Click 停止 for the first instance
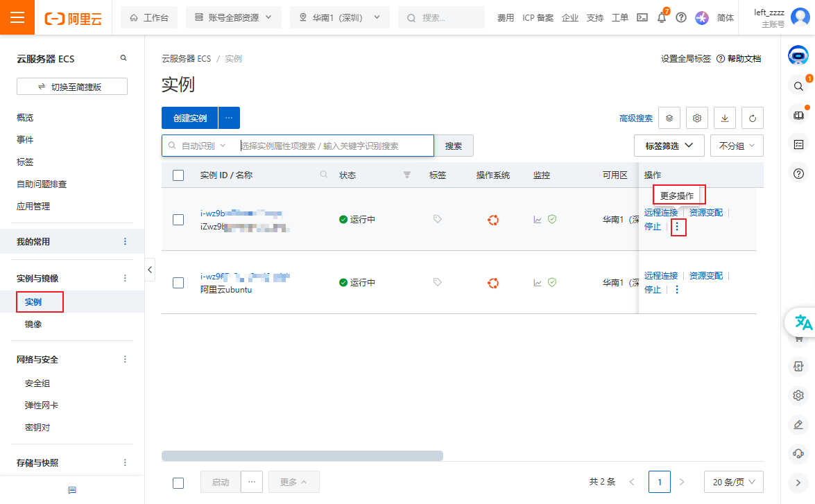The image size is (815, 504). tap(653, 226)
